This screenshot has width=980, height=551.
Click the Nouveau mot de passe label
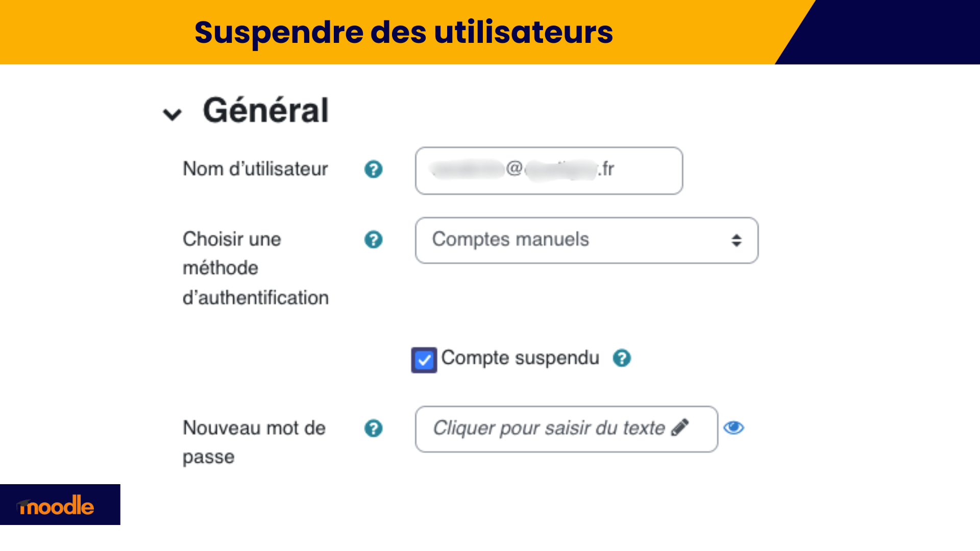click(254, 442)
